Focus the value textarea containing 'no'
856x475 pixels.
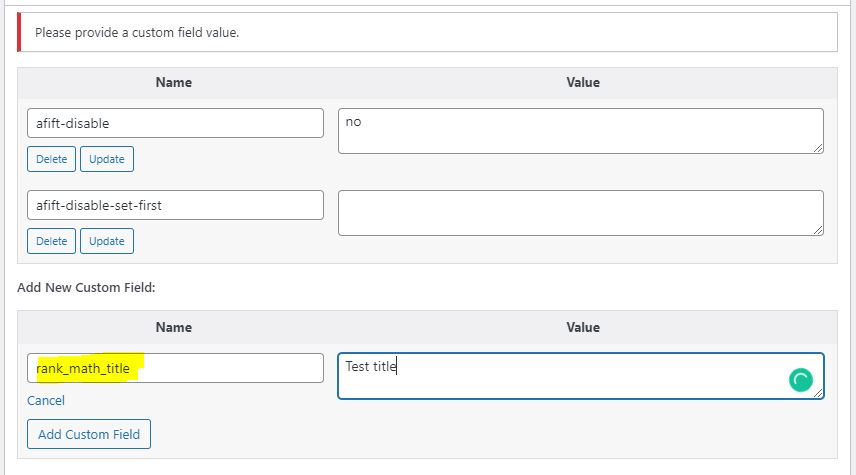pos(581,130)
